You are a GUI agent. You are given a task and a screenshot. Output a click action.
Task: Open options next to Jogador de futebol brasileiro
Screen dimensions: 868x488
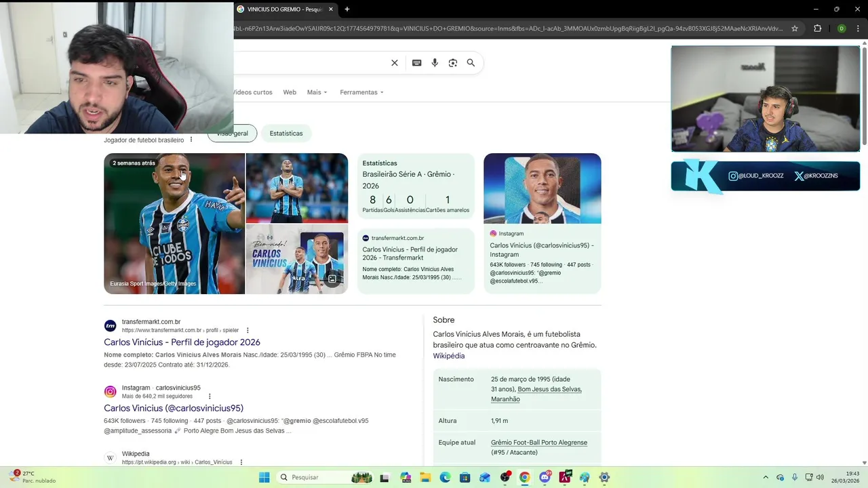point(191,140)
